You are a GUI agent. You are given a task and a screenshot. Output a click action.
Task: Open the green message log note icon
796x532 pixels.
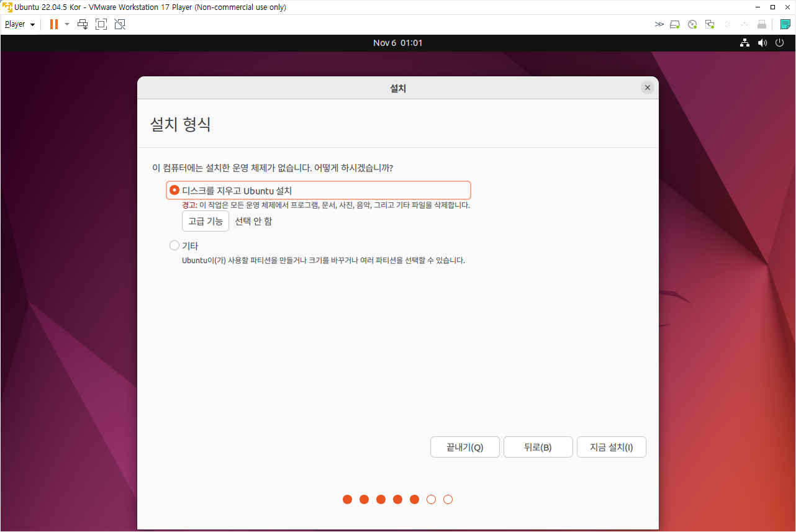785,24
